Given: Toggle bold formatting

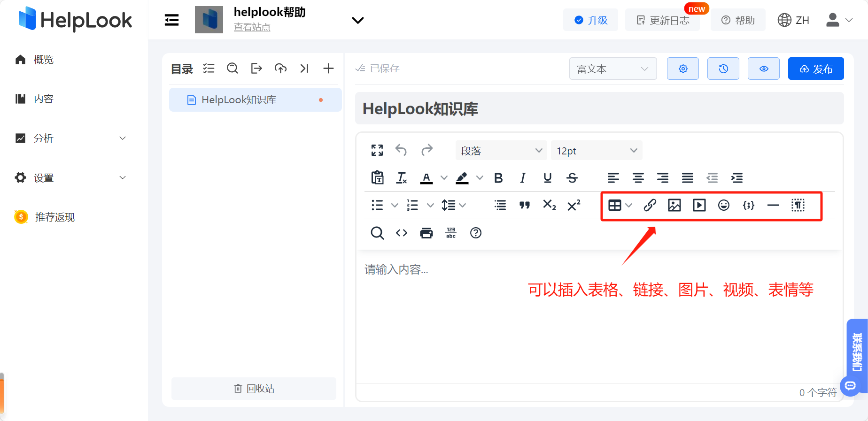Looking at the screenshot, I should click(498, 178).
